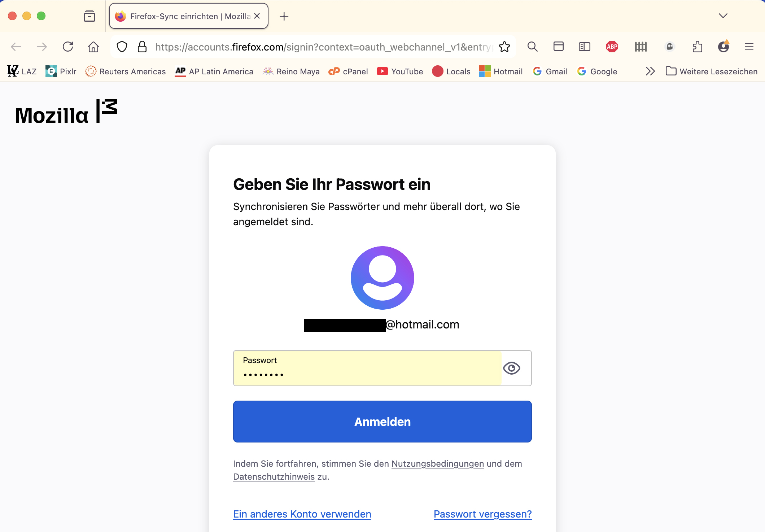Reload the current page
Image resolution: width=765 pixels, height=532 pixels.
click(68, 47)
